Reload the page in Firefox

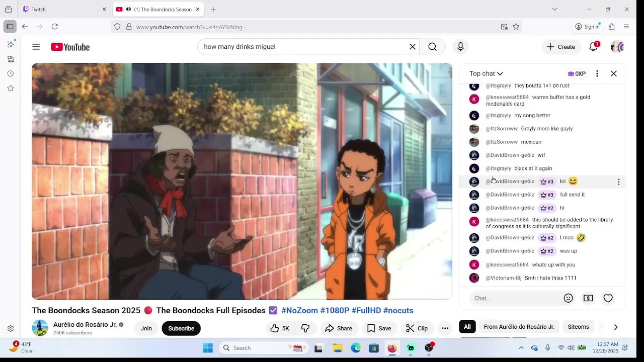[54, 27]
